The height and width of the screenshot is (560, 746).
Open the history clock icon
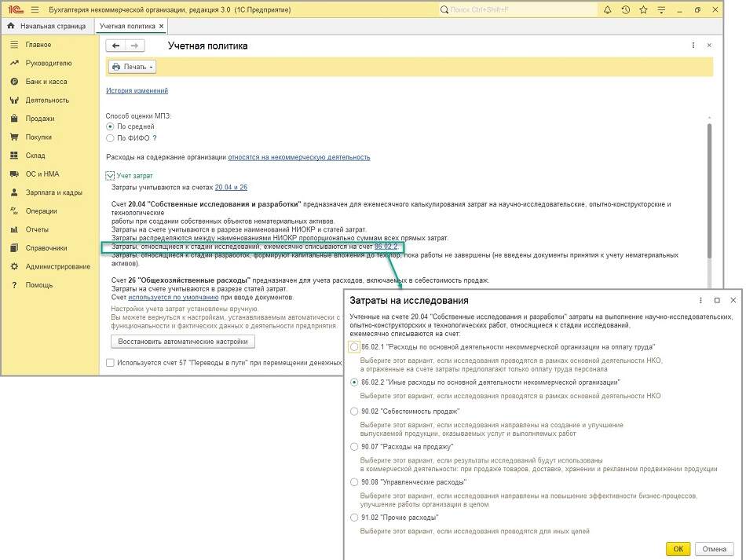point(625,10)
